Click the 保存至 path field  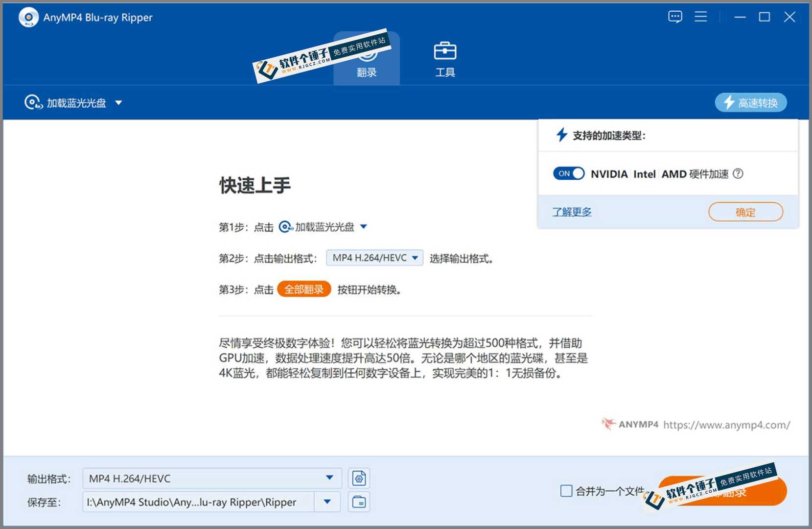point(198,502)
